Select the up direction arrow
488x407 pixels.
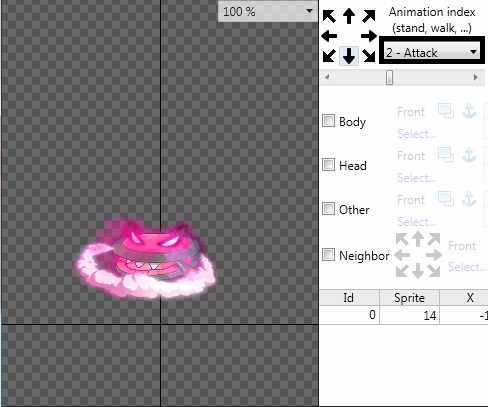point(349,16)
